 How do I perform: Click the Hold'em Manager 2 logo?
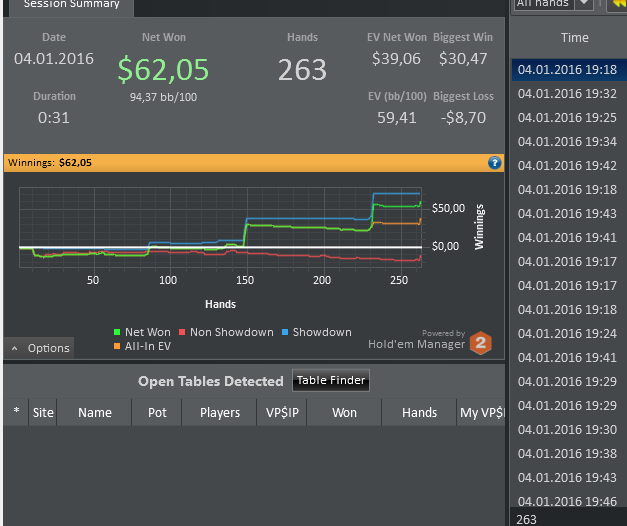tap(481, 341)
